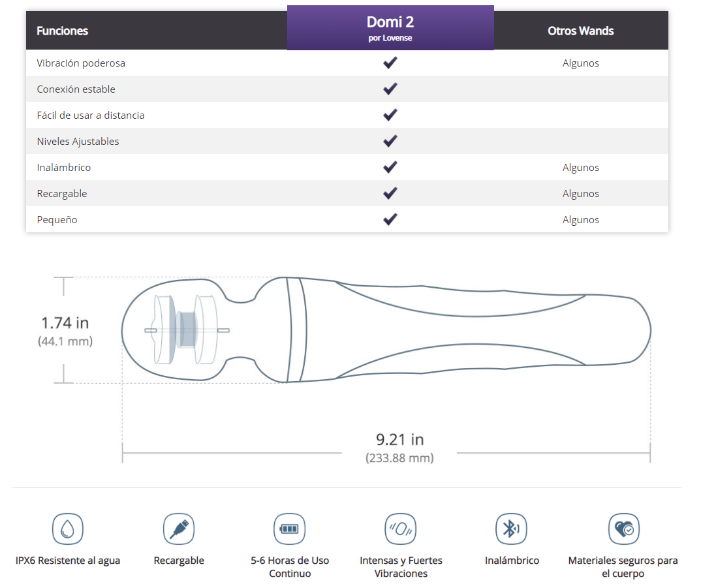The height and width of the screenshot is (588, 701).
Task: Click the product outline diagram image
Action: point(386,330)
